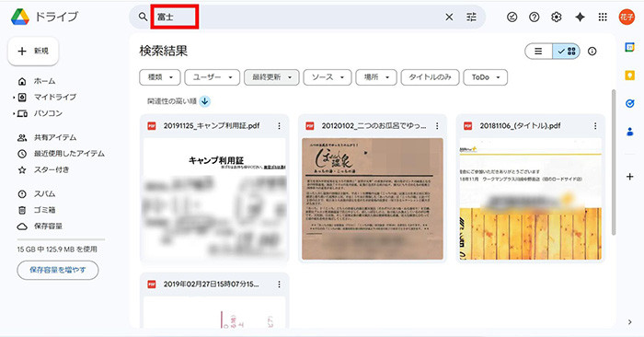Get add-ons with the plus icon

[629, 177]
